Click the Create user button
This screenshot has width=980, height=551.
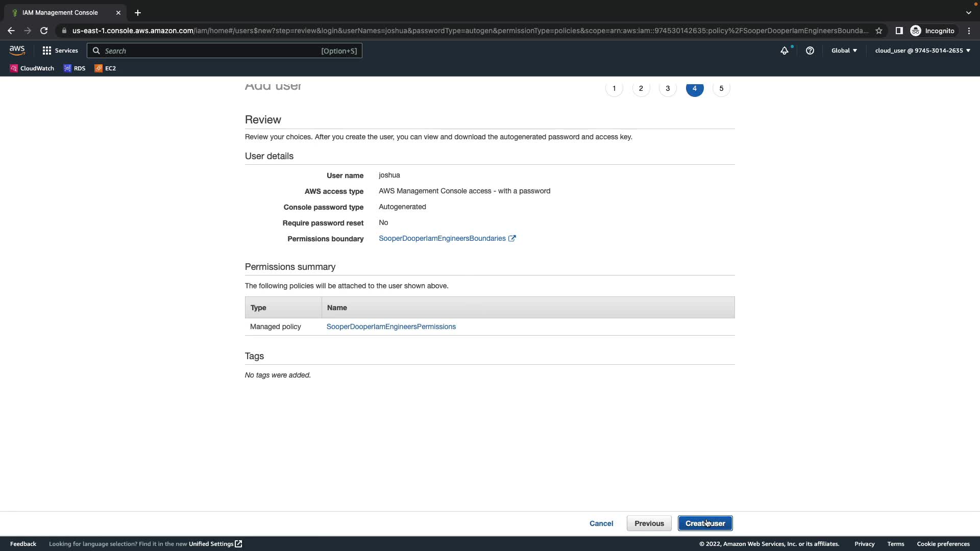tap(705, 523)
